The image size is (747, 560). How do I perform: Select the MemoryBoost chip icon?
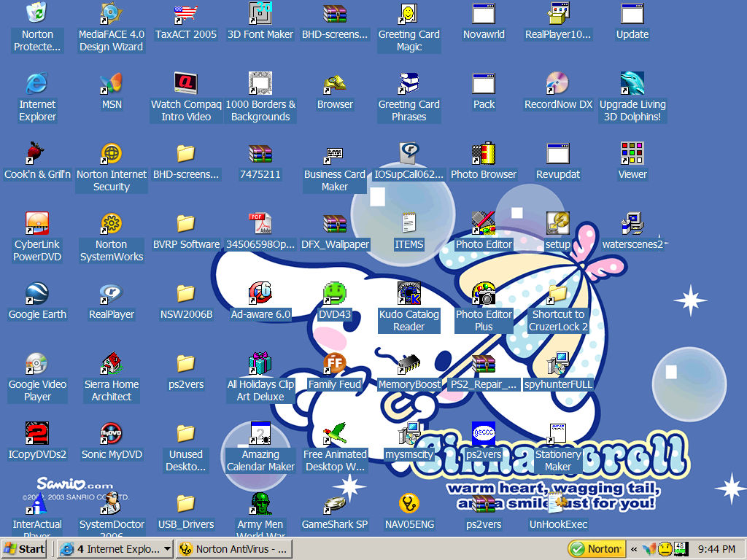[409, 363]
